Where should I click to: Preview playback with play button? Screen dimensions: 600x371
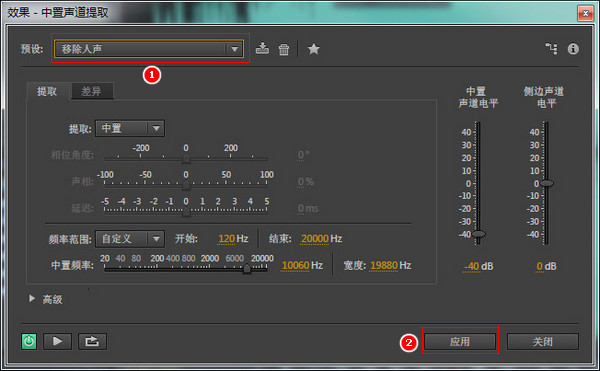coord(57,341)
